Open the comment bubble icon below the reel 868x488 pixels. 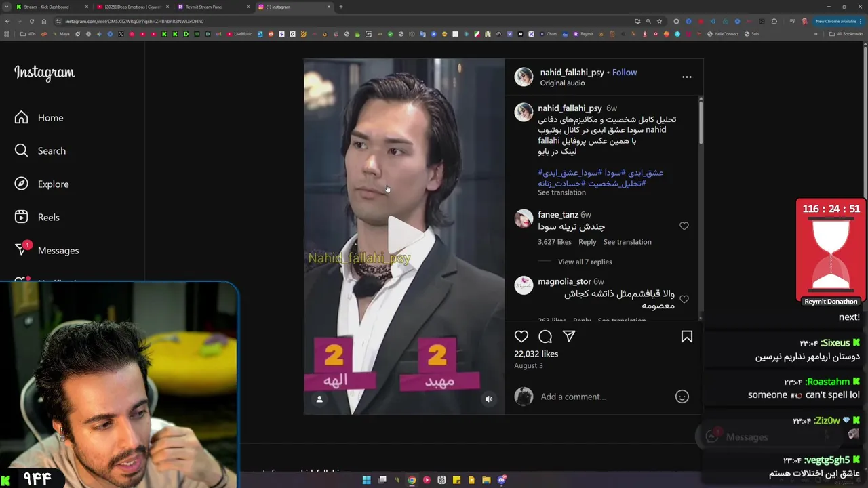(x=545, y=336)
